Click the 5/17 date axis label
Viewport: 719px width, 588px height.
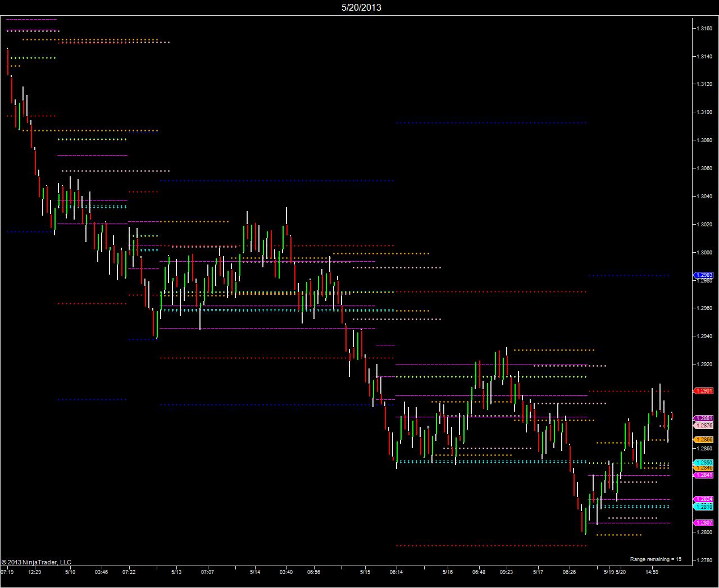point(538,572)
